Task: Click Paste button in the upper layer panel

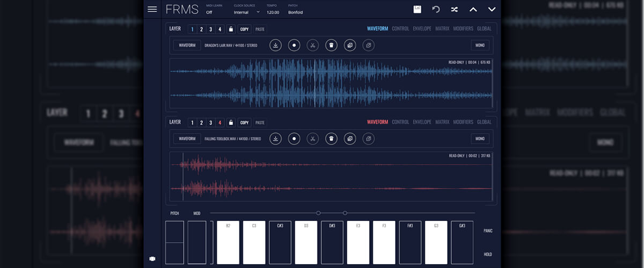Action: (x=260, y=29)
